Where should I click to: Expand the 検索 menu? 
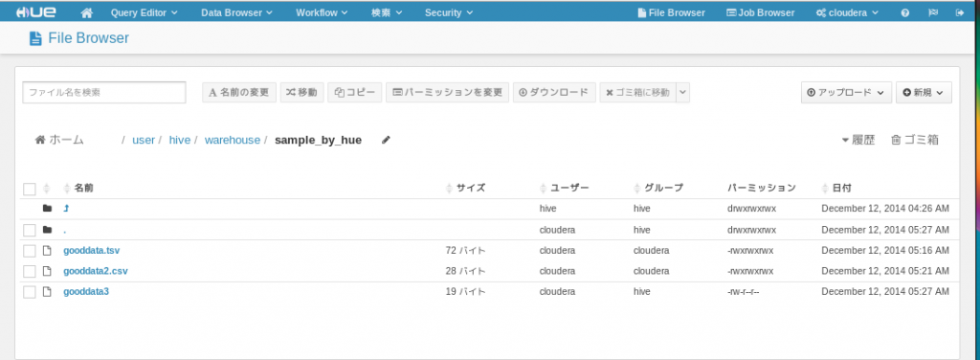[387, 12]
